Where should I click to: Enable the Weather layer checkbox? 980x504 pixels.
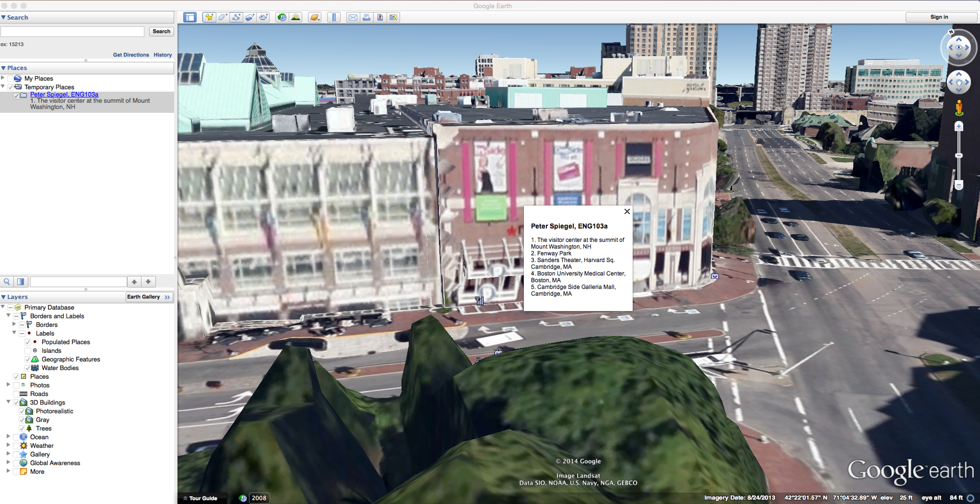pos(16,446)
